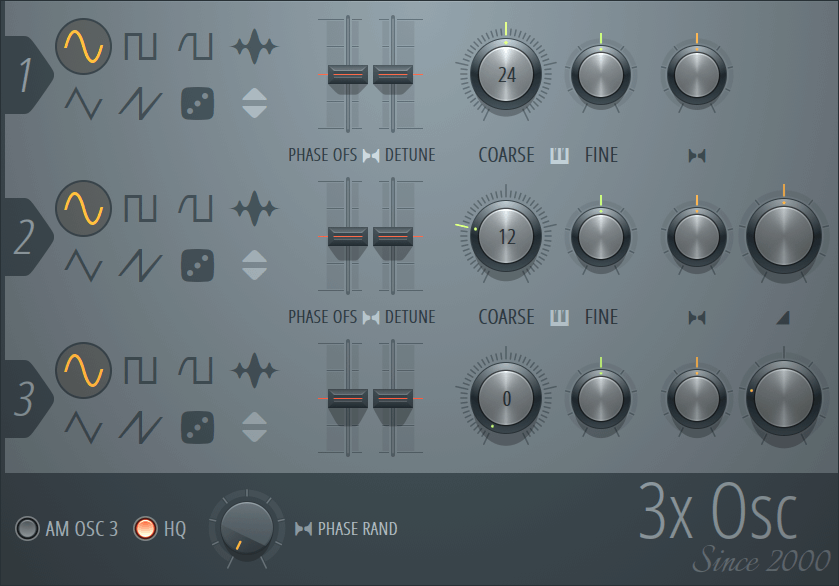Select random noise shape for oscillator 3
Viewport: 839px width, 586px height.
click(x=197, y=427)
